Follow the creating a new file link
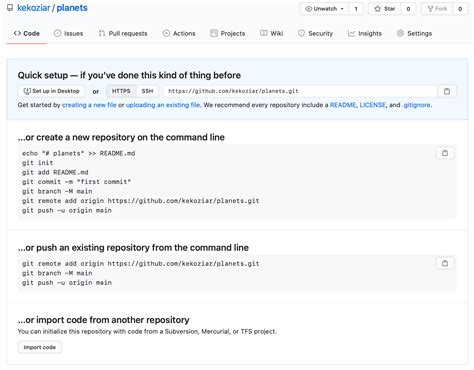Screen dimensions: 474x370 click(89, 105)
